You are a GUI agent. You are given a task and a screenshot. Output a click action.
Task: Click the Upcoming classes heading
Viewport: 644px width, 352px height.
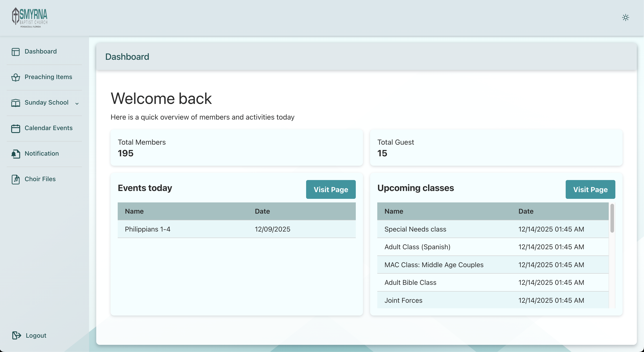click(x=416, y=188)
